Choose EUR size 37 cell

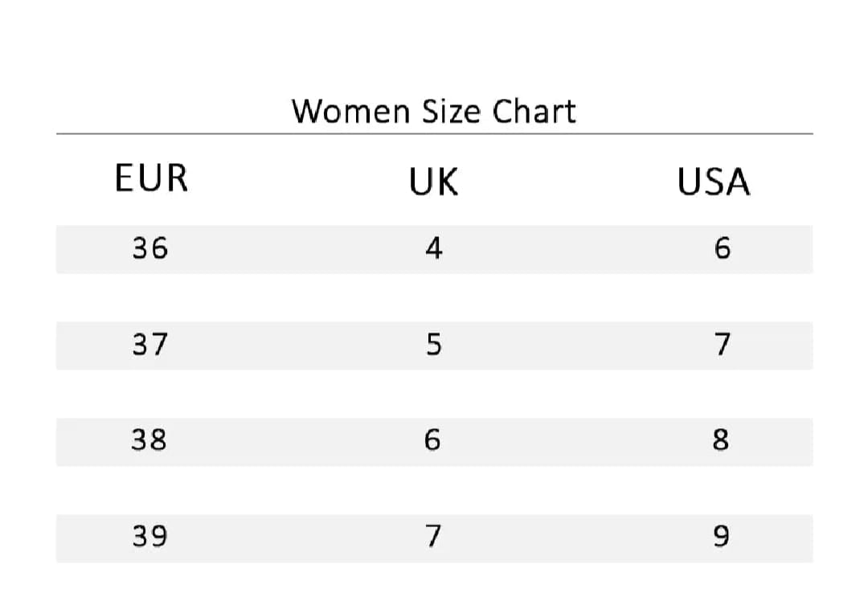point(150,346)
